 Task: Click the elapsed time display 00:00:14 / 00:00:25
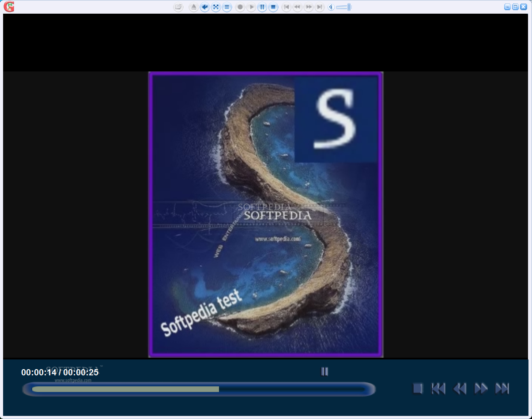60,372
